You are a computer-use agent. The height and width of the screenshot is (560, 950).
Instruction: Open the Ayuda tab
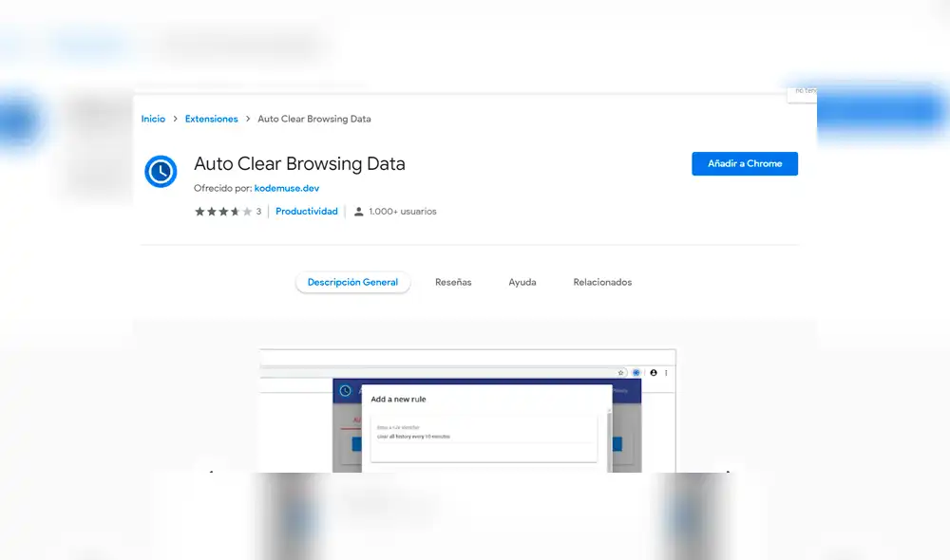coord(522,282)
